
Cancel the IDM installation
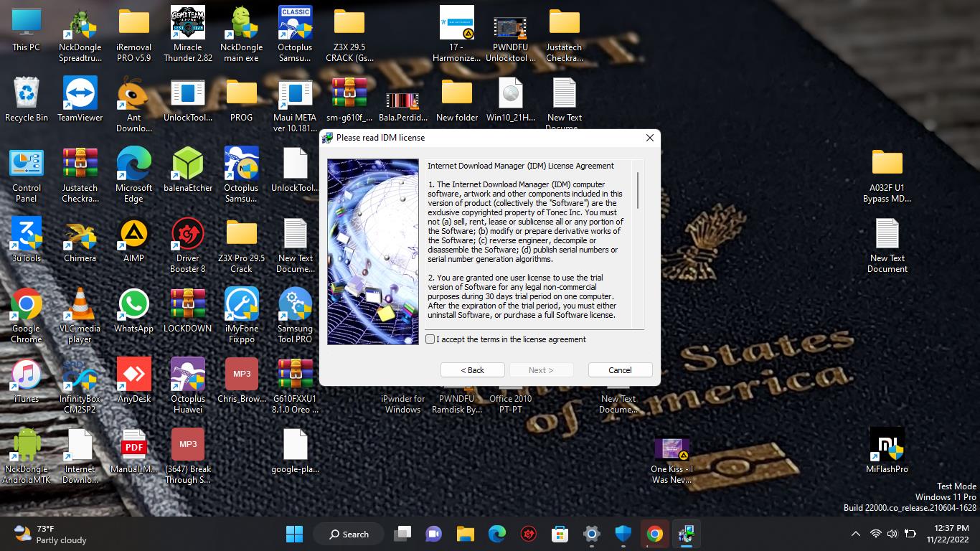click(620, 370)
